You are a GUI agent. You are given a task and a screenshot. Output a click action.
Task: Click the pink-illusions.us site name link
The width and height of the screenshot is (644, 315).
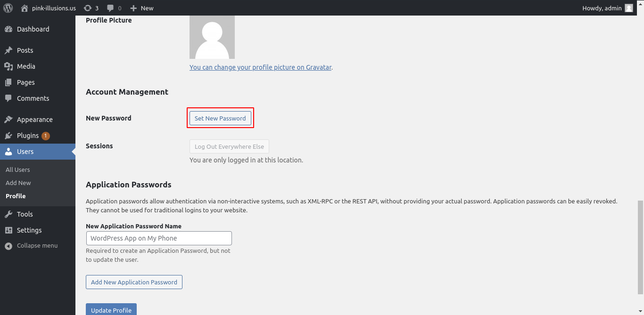(54, 8)
